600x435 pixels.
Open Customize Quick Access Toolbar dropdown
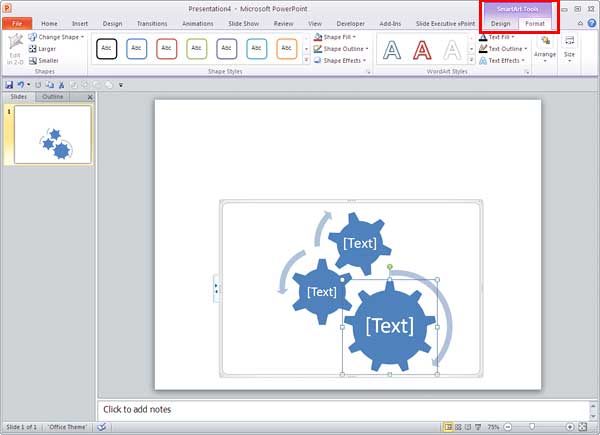click(121, 85)
